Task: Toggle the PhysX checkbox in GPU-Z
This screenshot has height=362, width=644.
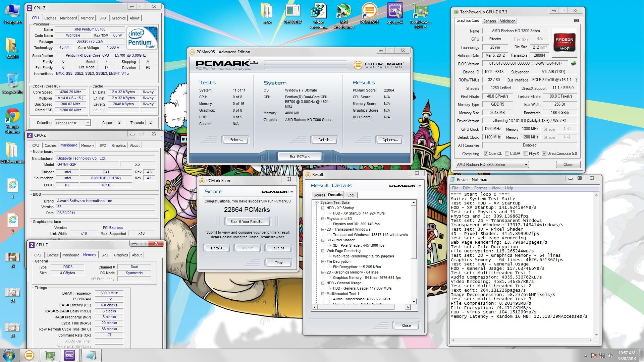Action: coord(526,154)
